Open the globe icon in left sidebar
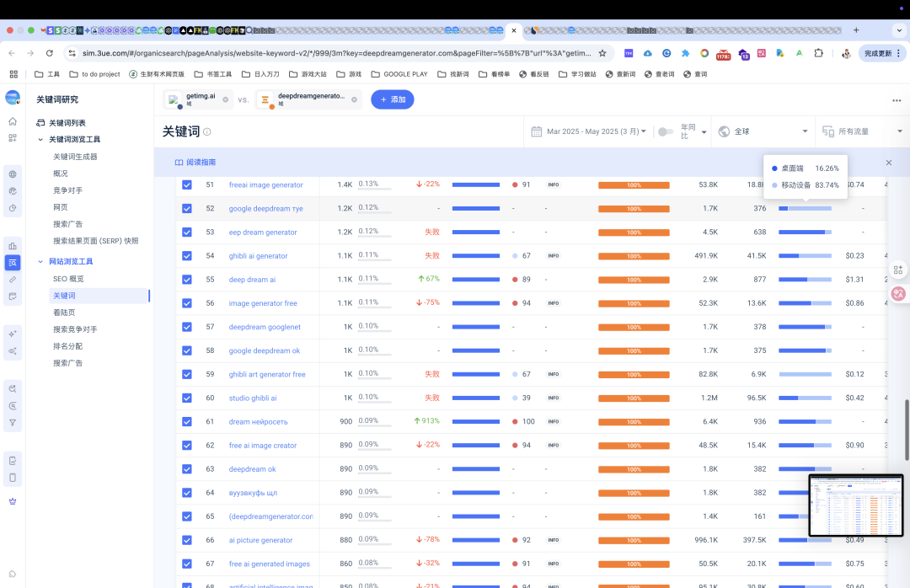The width and height of the screenshot is (910, 588). (x=13, y=174)
